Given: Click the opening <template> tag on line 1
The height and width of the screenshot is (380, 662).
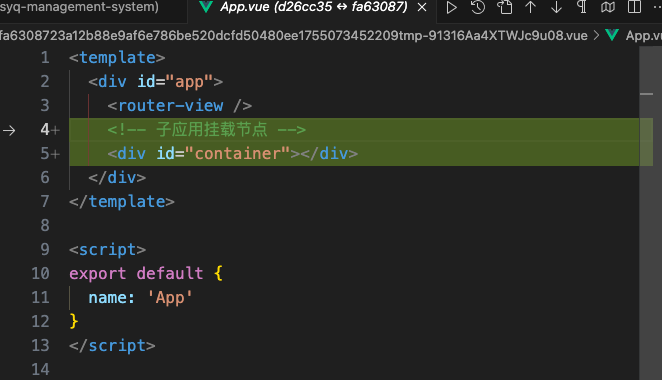Looking at the screenshot, I should (117, 57).
